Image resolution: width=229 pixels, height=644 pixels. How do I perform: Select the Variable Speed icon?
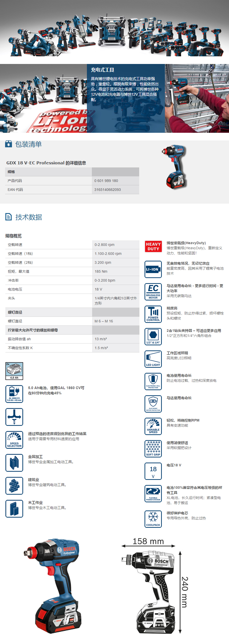click(153, 426)
